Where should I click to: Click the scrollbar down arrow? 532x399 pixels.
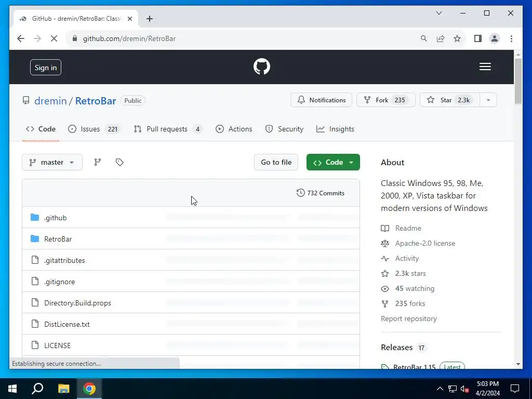coord(518,364)
